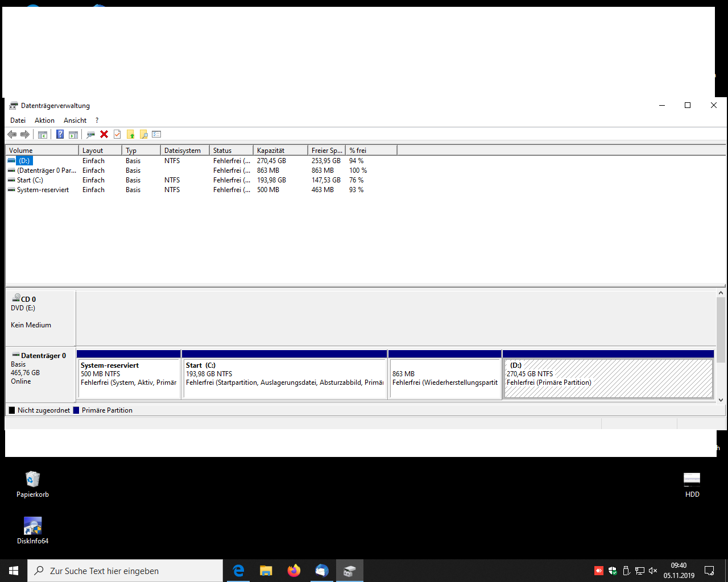Open the Datei menu

(x=18, y=120)
